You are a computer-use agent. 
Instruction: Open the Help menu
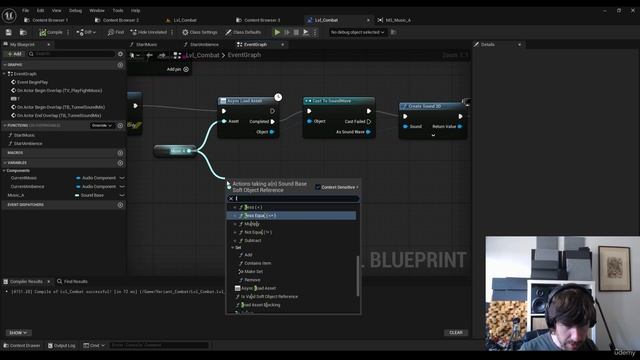[x=136, y=10]
